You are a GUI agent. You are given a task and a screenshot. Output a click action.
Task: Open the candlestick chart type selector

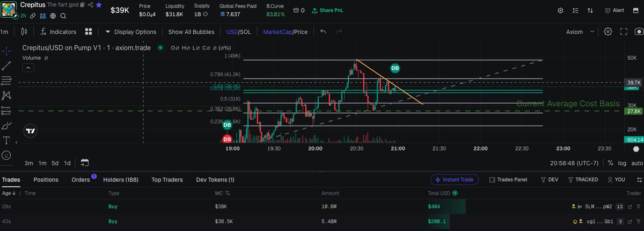click(x=24, y=32)
